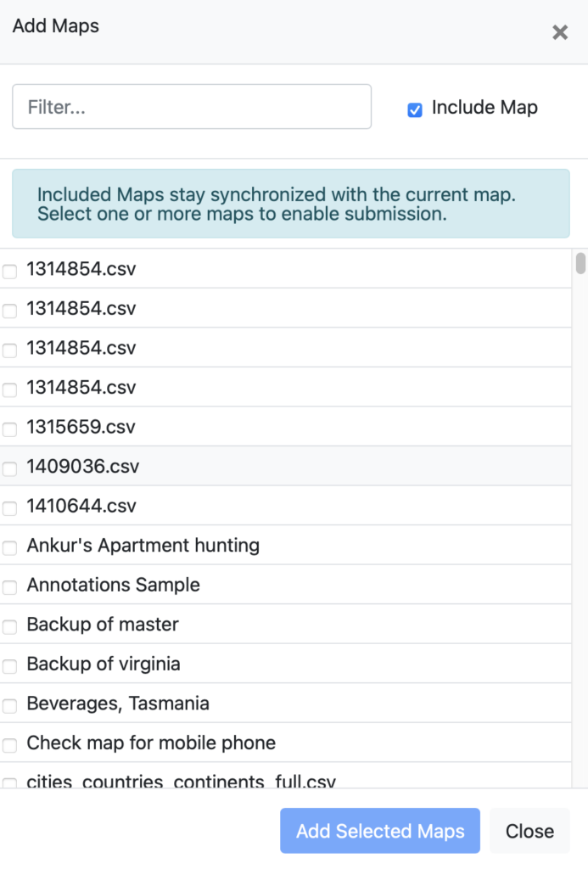Pick the Annotations Sample list item
Screen dimensions: 588x869
coord(113,585)
